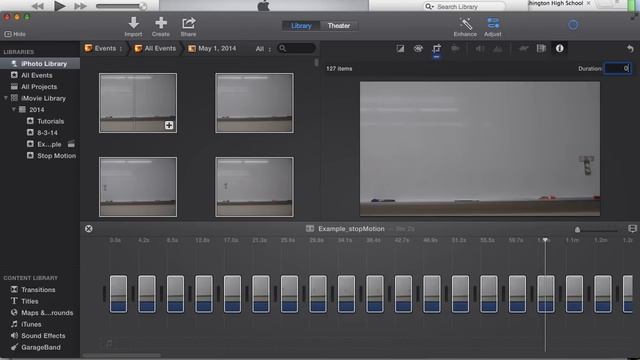Image resolution: width=640 pixels, height=360 pixels.
Task: Close the timeline with the X button
Action: tap(89, 229)
